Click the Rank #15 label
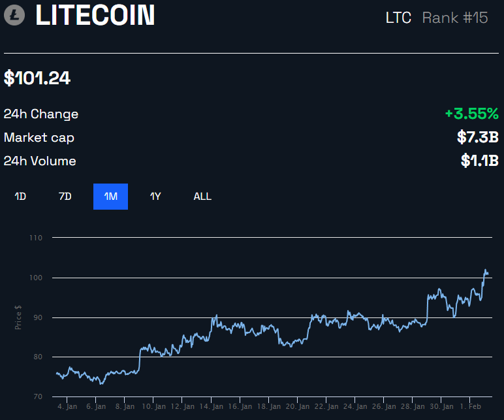The image size is (504, 420). click(x=455, y=18)
